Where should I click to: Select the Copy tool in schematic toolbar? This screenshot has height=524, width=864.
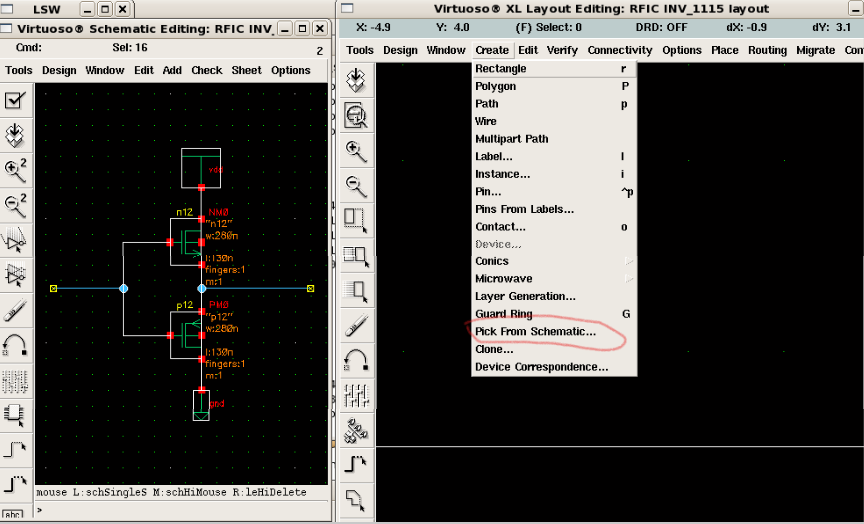tap(15, 274)
